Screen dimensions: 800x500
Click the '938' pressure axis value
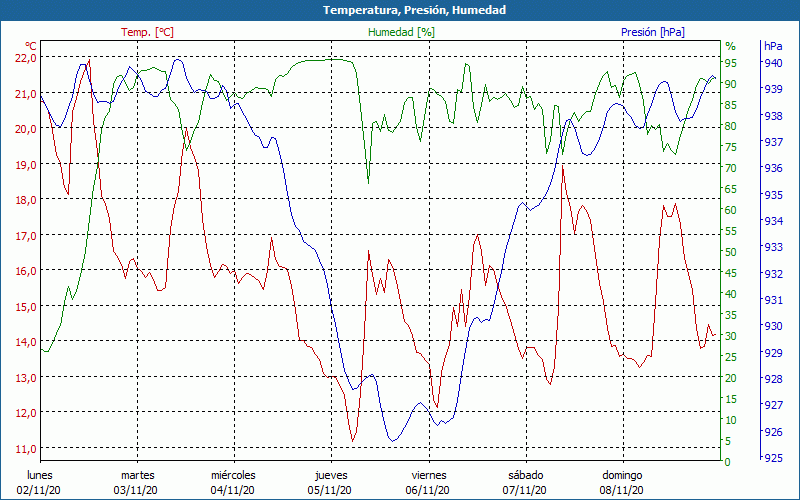pos(773,116)
